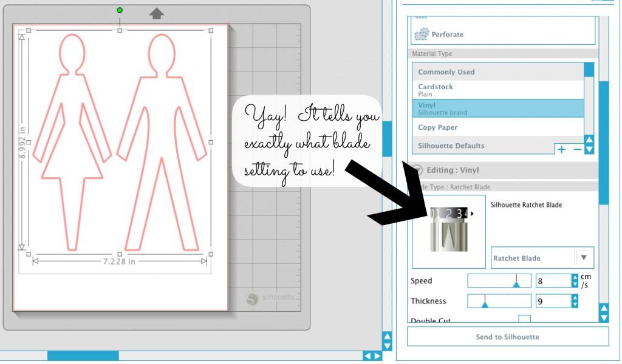Click the canvas horizontal scrollbar thumb
The image size is (622, 364).
click(83, 356)
